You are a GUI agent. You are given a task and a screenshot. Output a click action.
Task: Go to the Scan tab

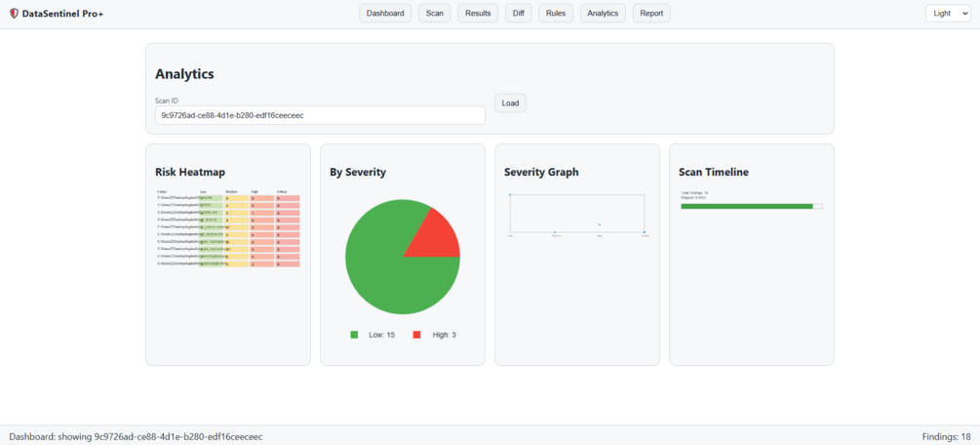434,13
